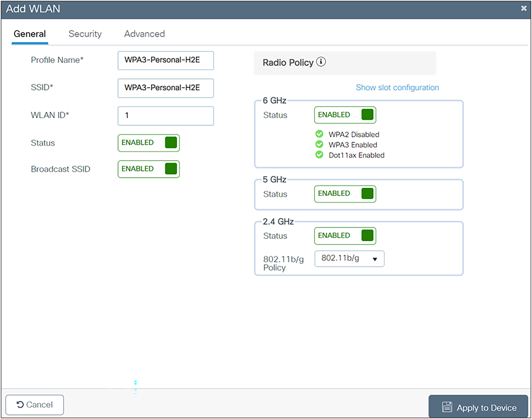This screenshot has height=419, width=532.
Task: Cancel the Add WLAN dialog
Action: [x=35, y=404]
